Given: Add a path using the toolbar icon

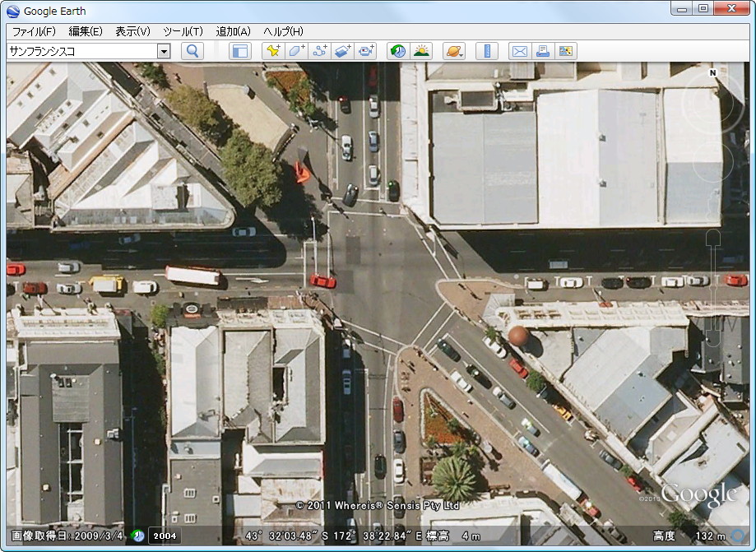Looking at the screenshot, I should click(320, 51).
